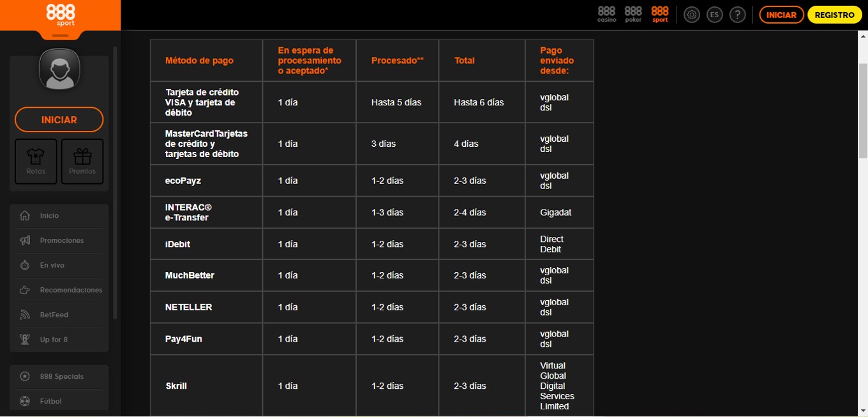The image size is (868, 417).
Task: Click the '1-3 días' INTERAC cell
Action: click(397, 213)
